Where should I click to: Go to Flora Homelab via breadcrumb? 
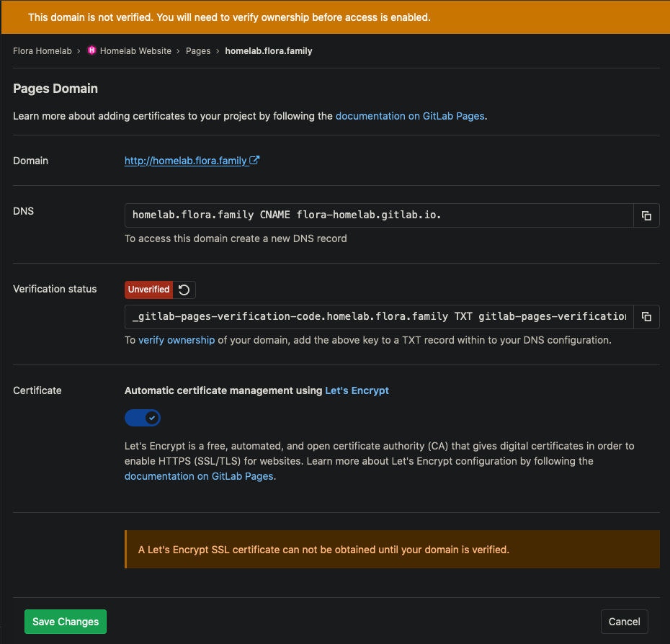pos(42,50)
